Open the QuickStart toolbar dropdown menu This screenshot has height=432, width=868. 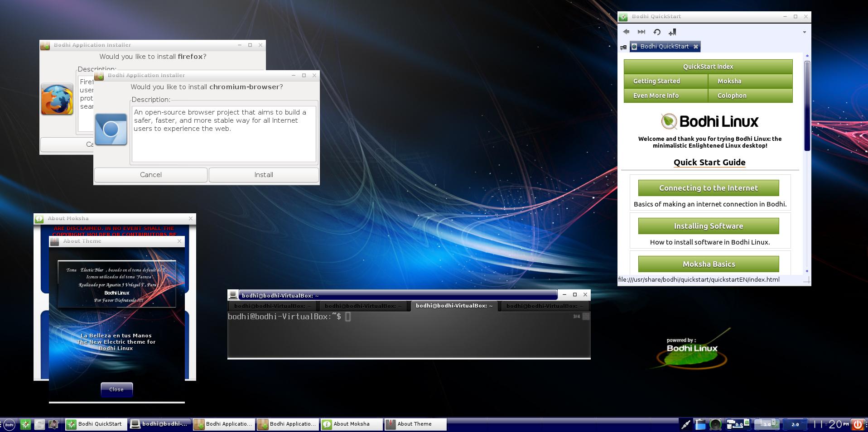tap(805, 32)
